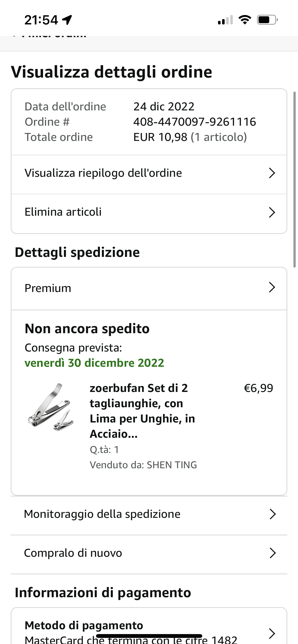298x644 pixels.
Task: Tap chevron next to Monitoraggio della spedizione
Action: coord(273,514)
